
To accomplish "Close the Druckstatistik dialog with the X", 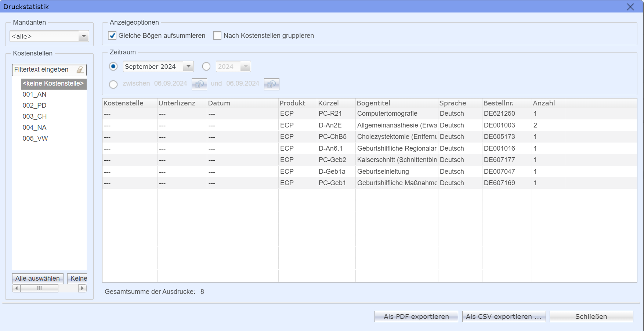I will click(x=630, y=7).
